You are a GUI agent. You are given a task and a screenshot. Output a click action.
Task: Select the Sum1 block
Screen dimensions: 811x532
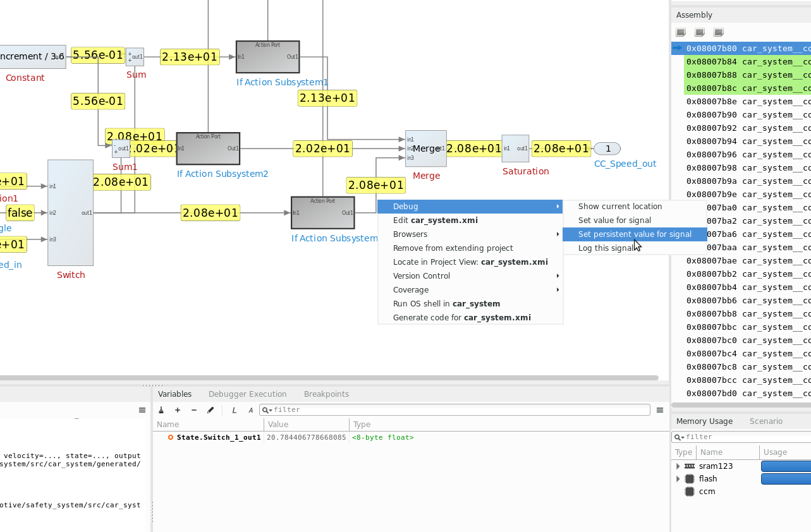click(x=121, y=150)
